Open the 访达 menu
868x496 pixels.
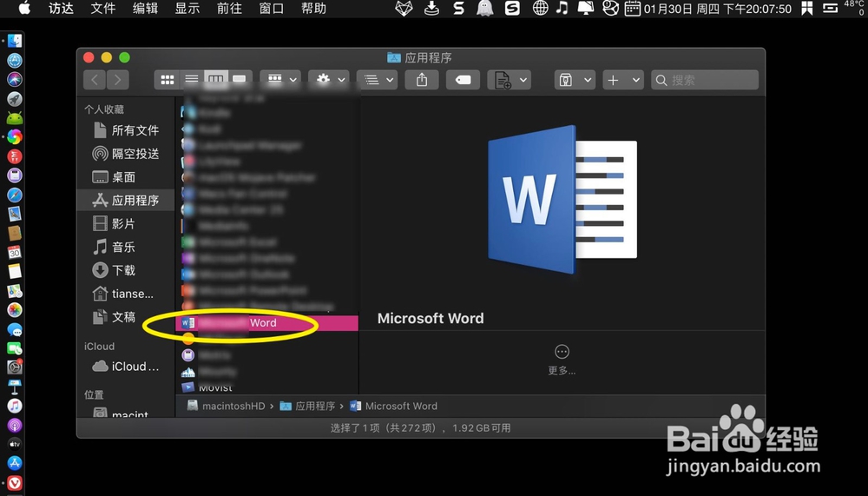61,9
